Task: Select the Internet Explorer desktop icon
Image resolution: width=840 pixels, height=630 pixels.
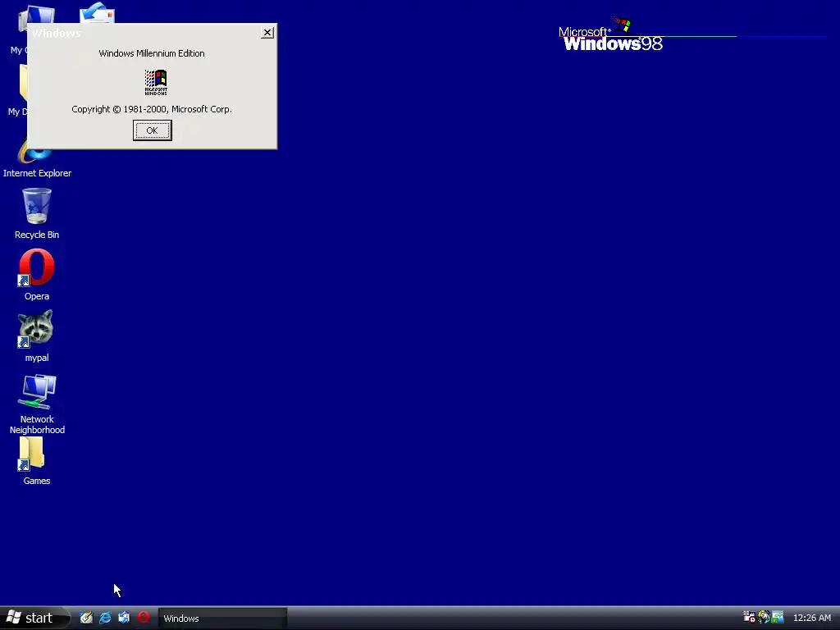Action: click(37, 158)
